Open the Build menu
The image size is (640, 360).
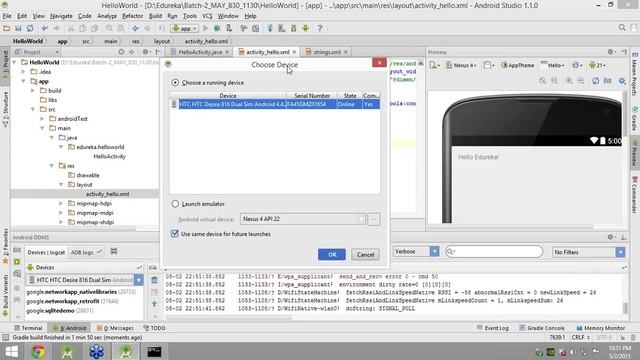tap(155, 16)
